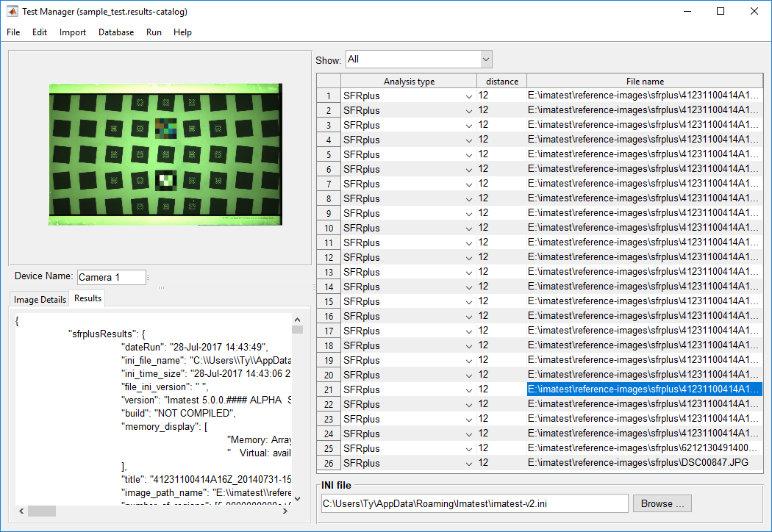This screenshot has height=532, width=772.
Task: Select row header number 26
Action: coord(329,463)
